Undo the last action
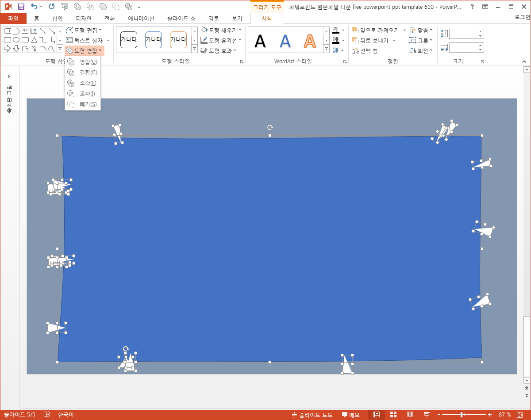Image resolution: width=531 pixels, height=420 pixels. click(x=34, y=7)
